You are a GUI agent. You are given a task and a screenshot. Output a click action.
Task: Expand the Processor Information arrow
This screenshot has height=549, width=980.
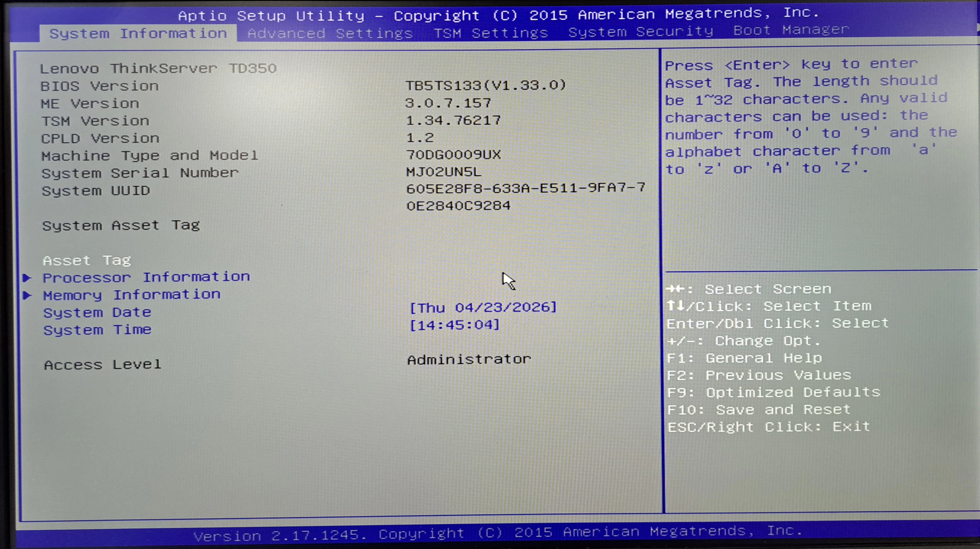click(x=27, y=277)
